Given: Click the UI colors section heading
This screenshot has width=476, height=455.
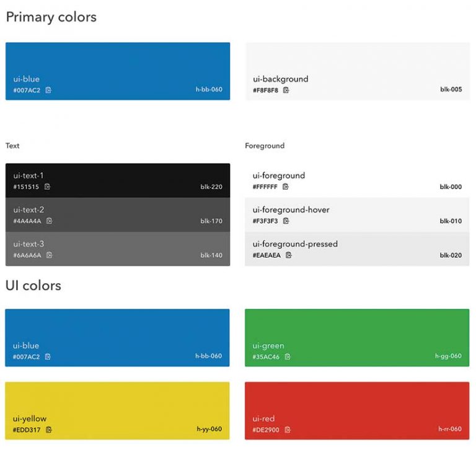Looking at the screenshot, I should (x=33, y=286).
